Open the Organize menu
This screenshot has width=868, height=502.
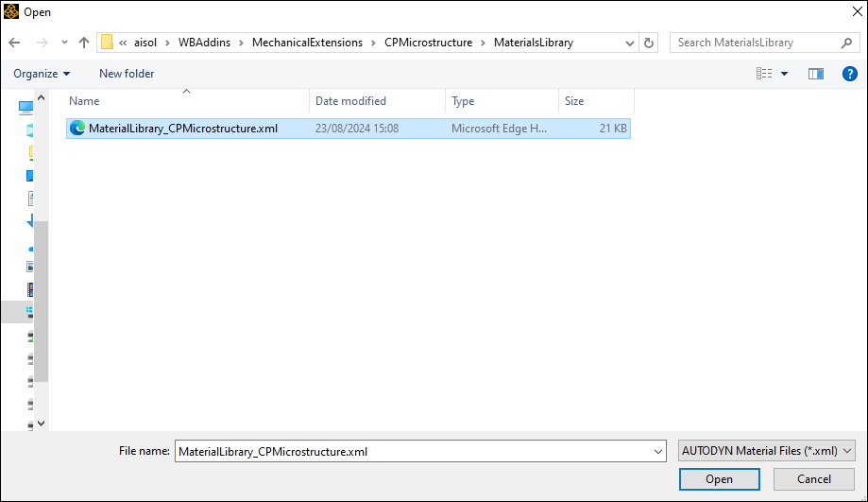(x=42, y=74)
